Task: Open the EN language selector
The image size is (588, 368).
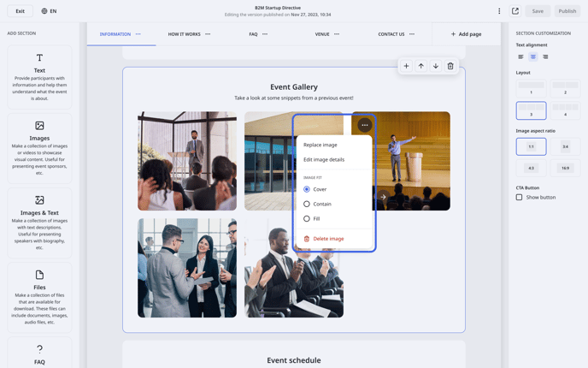Action: coord(49,11)
